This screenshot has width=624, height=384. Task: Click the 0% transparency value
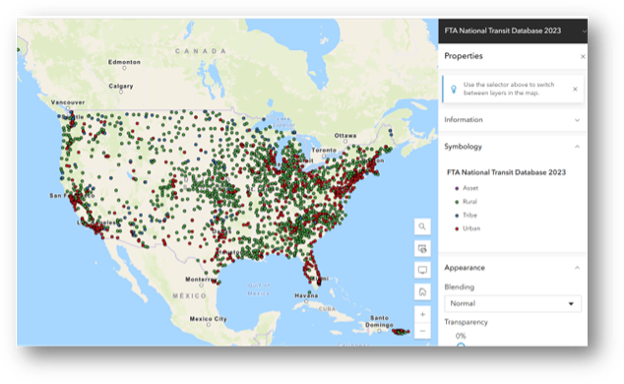point(460,336)
